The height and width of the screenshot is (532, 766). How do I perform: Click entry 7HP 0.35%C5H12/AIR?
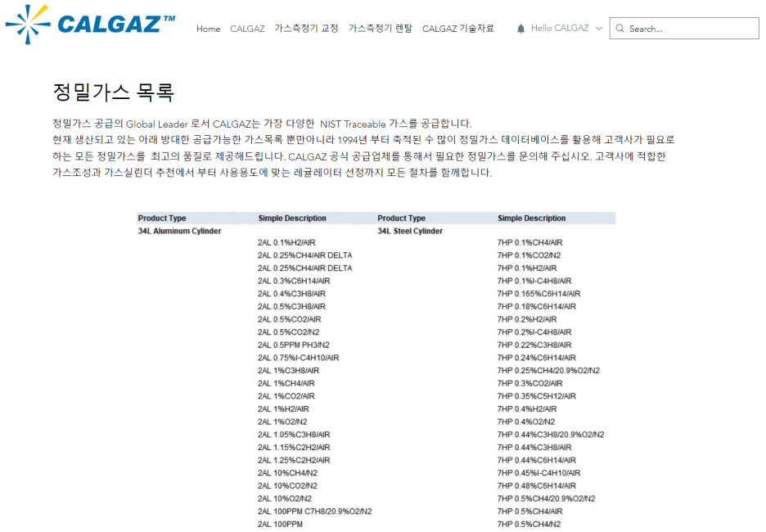[536, 395]
